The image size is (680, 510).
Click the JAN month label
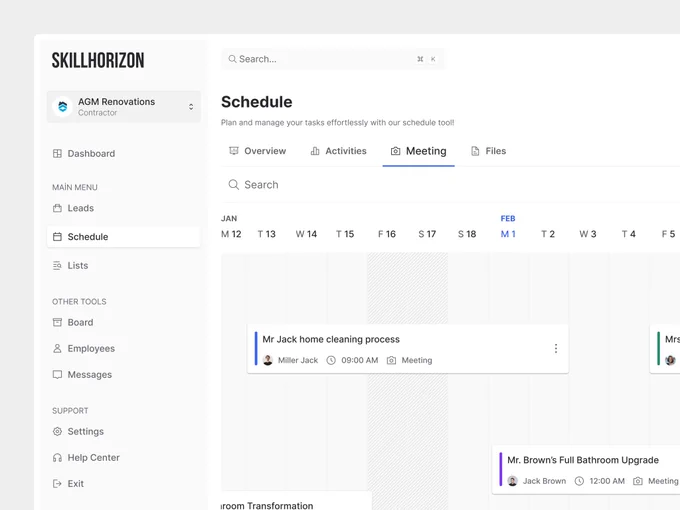click(229, 219)
